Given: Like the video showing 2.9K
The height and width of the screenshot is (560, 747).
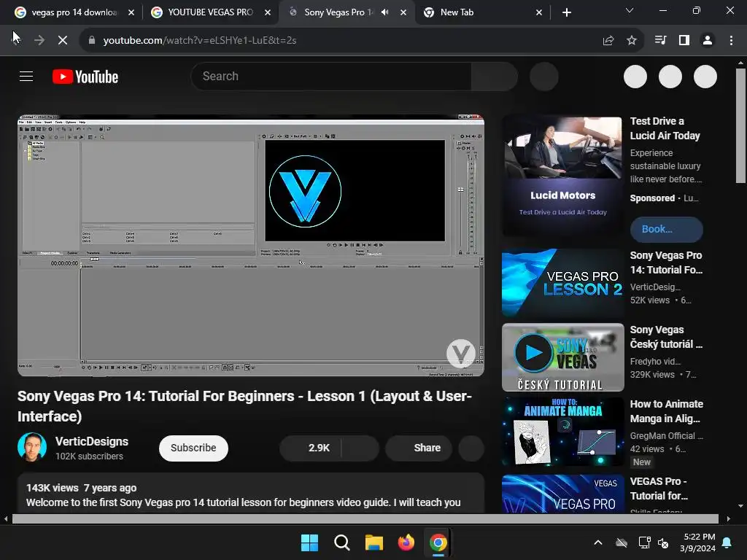Looking at the screenshot, I should (x=311, y=448).
